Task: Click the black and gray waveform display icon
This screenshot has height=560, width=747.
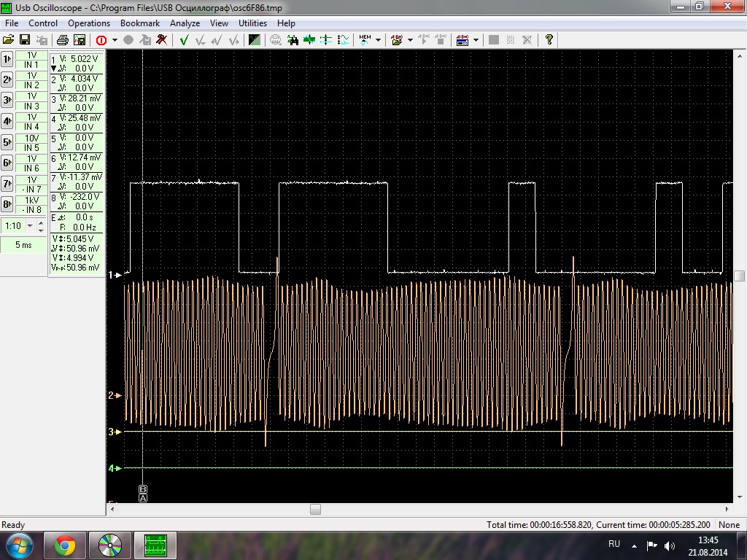Action: [x=255, y=40]
